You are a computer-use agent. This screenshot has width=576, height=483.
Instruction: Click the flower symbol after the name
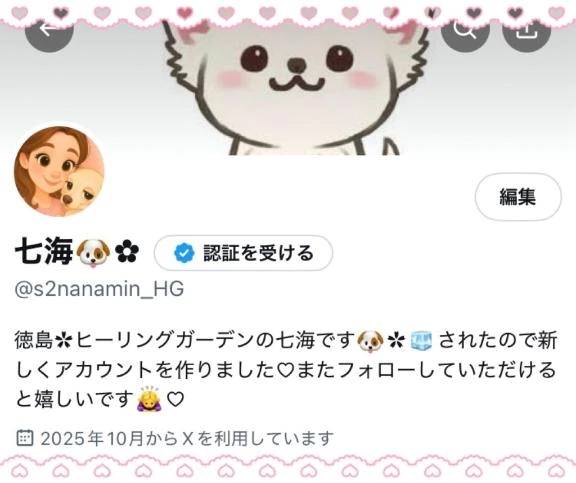coord(127,253)
